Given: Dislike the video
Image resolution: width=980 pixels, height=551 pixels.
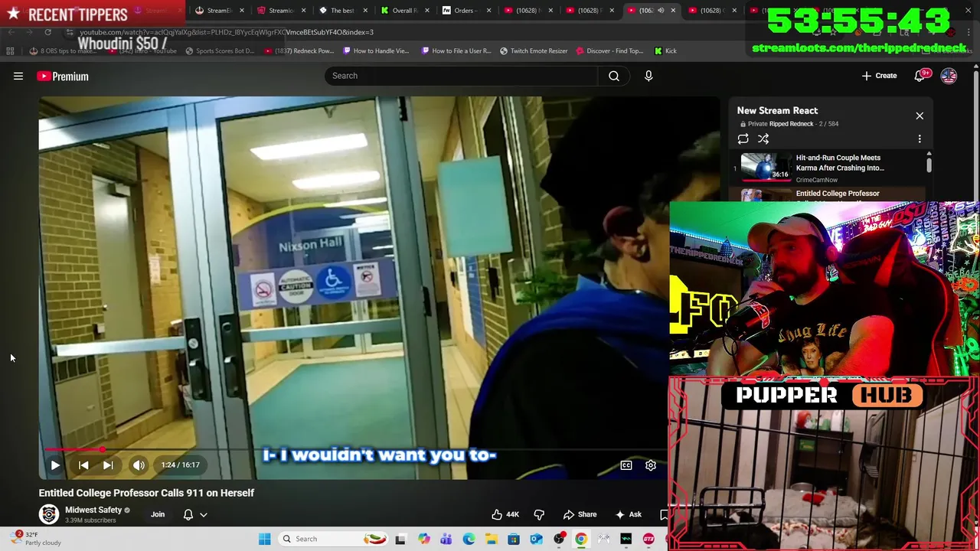Looking at the screenshot, I should (x=539, y=514).
